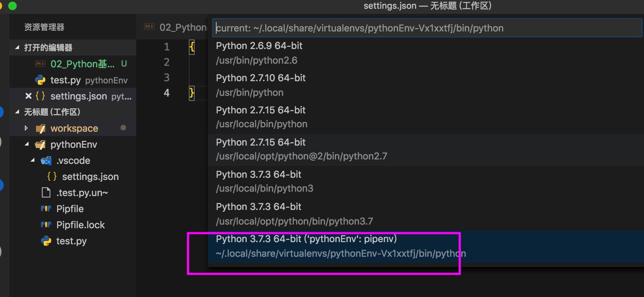This screenshot has width=644, height=297.
Task: Close the settings.json editor with the X
Action: [28, 96]
